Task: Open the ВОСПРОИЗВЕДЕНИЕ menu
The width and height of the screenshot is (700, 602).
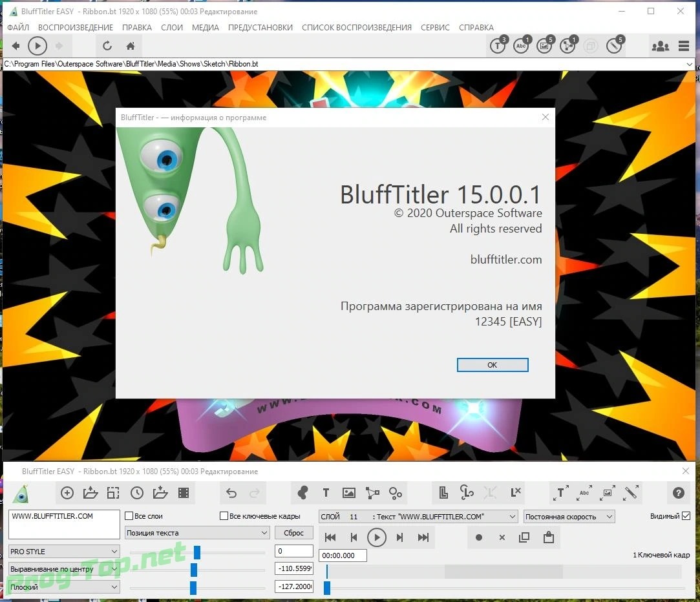Action: (76, 27)
